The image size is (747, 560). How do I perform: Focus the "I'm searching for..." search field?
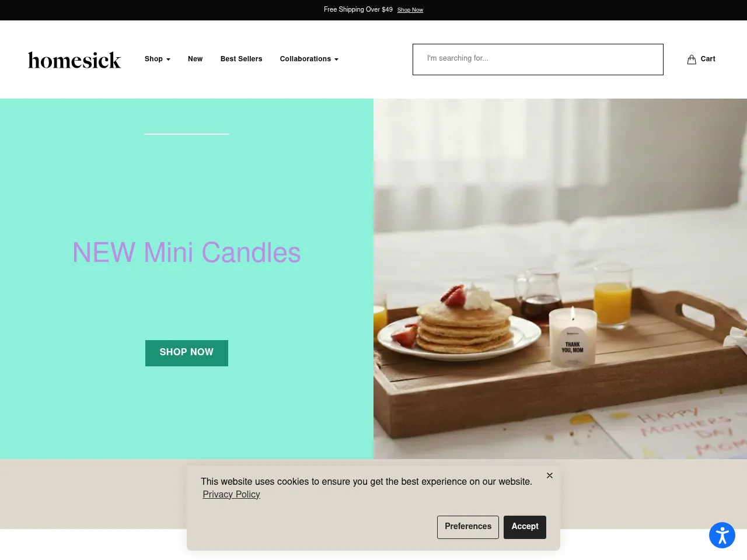coord(538,60)
